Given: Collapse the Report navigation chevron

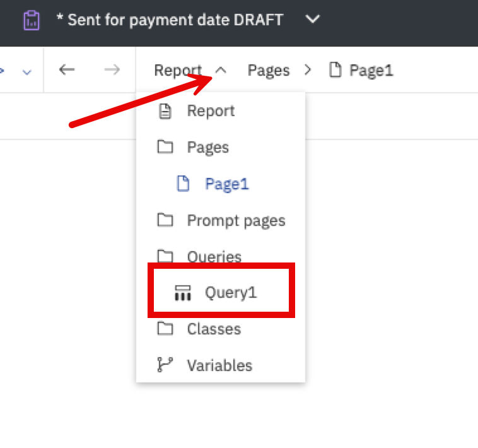Looking at the screenshot, I should pyautogui.click(x=221, y=71).
